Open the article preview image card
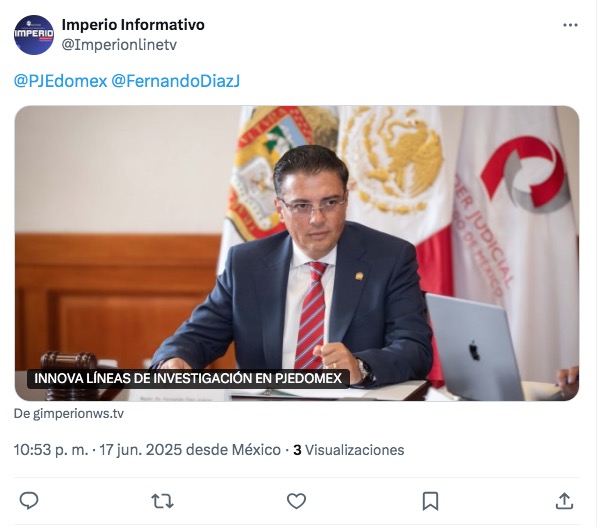602x527 pixels. (297, 253)
